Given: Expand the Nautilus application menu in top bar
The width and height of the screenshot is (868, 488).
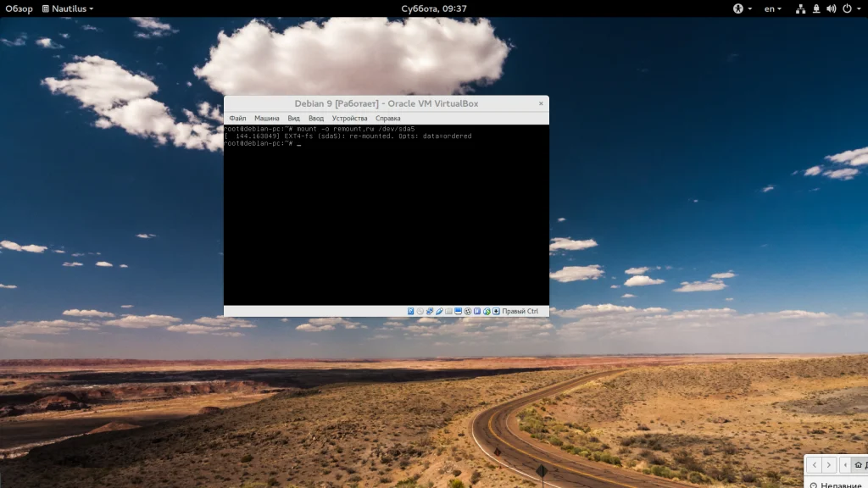Looking at the screenshot, I should coord(68,8).
